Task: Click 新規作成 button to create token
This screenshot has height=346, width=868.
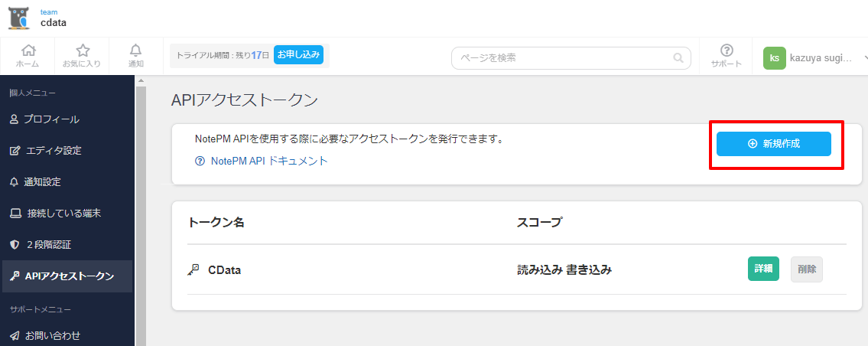Action: coord(773,144)
